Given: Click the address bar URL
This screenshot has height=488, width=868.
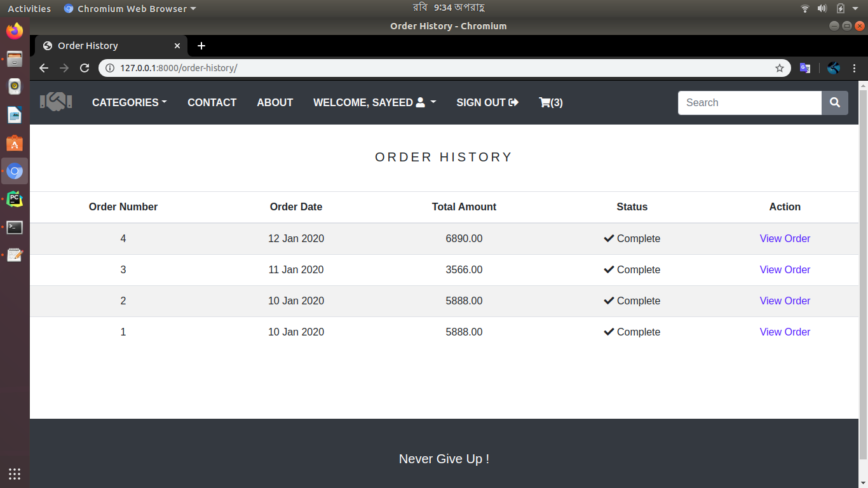Looking at the screenshot, I should click(x=179, y=68).
